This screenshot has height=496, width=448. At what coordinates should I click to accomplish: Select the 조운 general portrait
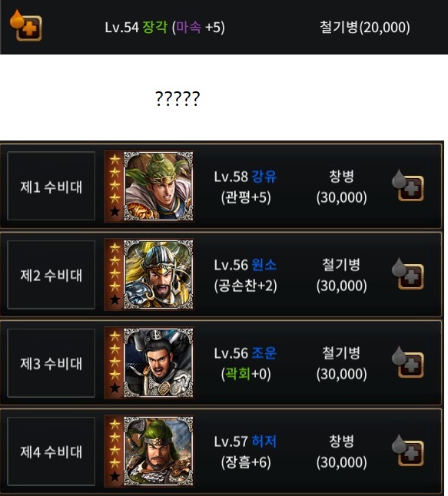point(158,362)
